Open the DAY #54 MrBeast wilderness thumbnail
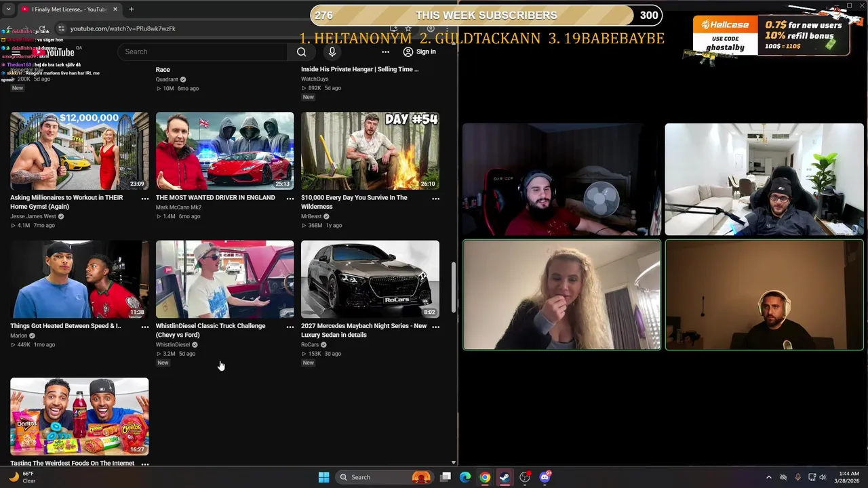 pos(370,150)
